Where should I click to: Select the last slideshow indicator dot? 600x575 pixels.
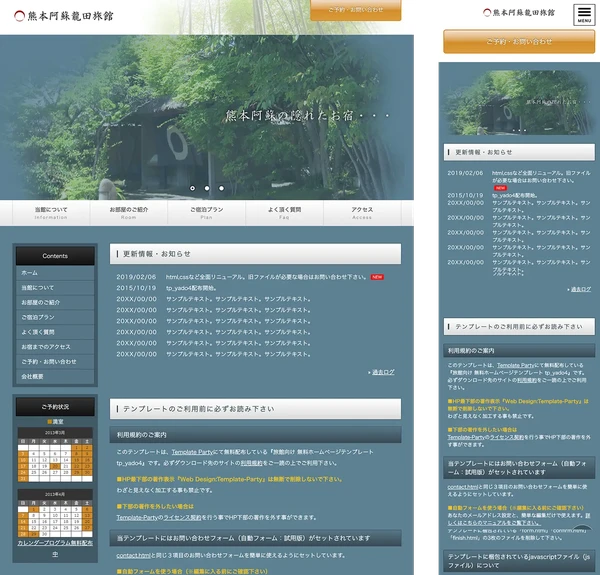pos(222,188)
